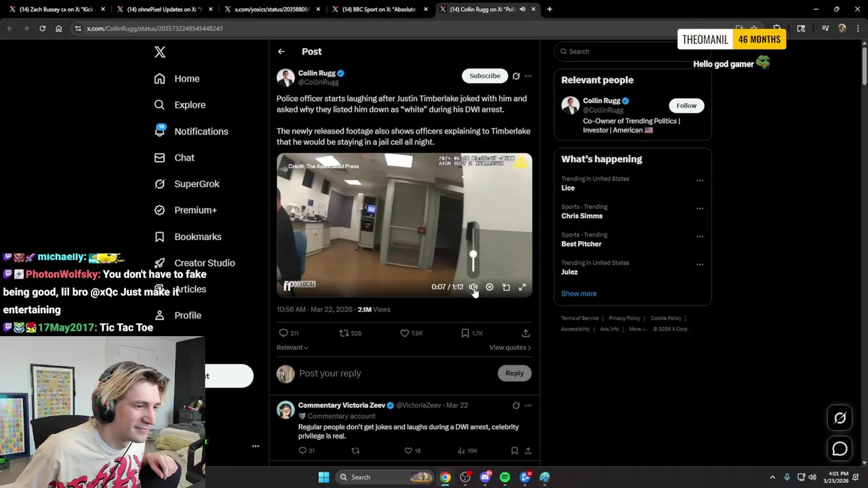Share Victoria Zeev's comment
The width and height of the screenshot is (868, 488).
pyautogui.click(x=528, y=451)
